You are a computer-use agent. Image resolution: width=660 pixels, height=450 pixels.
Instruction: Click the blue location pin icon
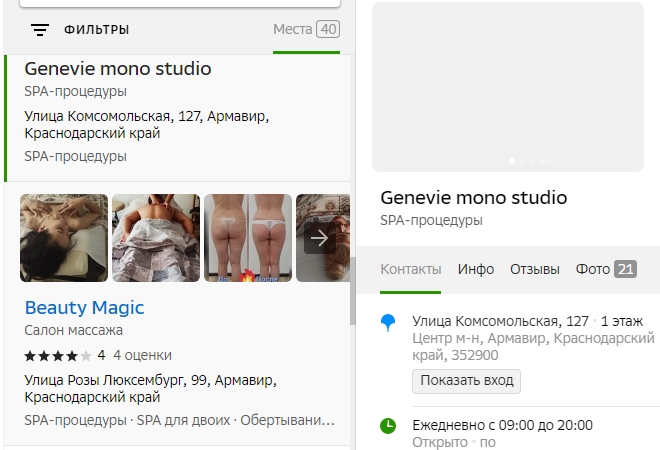pyautogui.click(x=388, y=322)
